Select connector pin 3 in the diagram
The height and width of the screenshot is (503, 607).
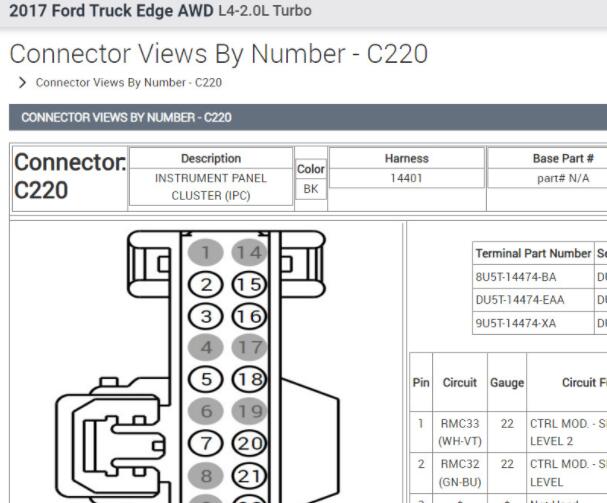[206, 316]
